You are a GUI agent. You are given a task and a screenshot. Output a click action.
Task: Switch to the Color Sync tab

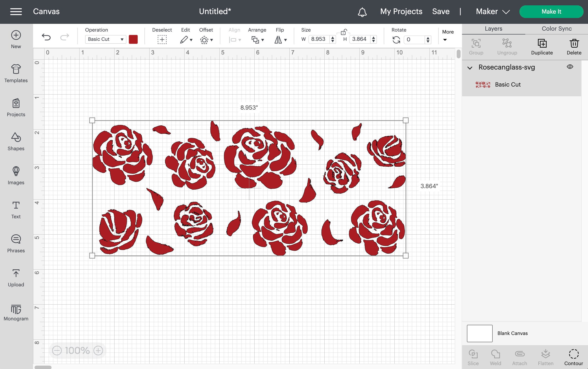(557, 29)
